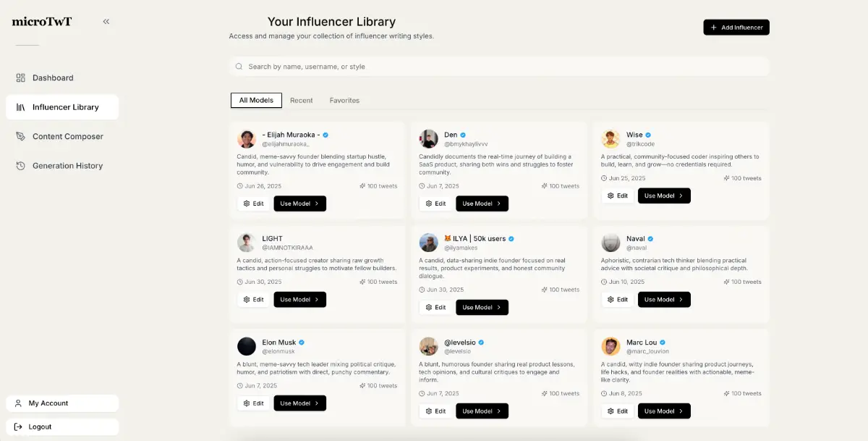Image resolution: width=868 pixels, height=441 pixels.
Task: Click the Generation History clock icon
Action: (21, 166)
